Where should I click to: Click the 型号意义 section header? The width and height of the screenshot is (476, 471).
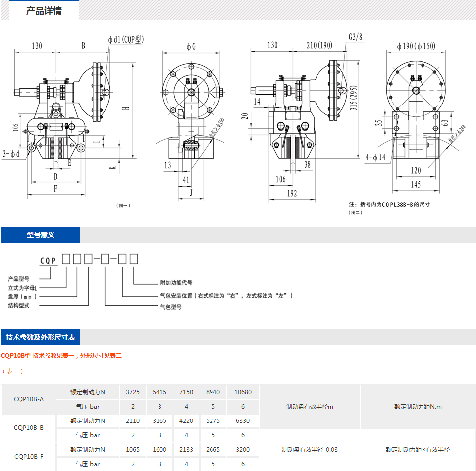[x=41, y=235]
